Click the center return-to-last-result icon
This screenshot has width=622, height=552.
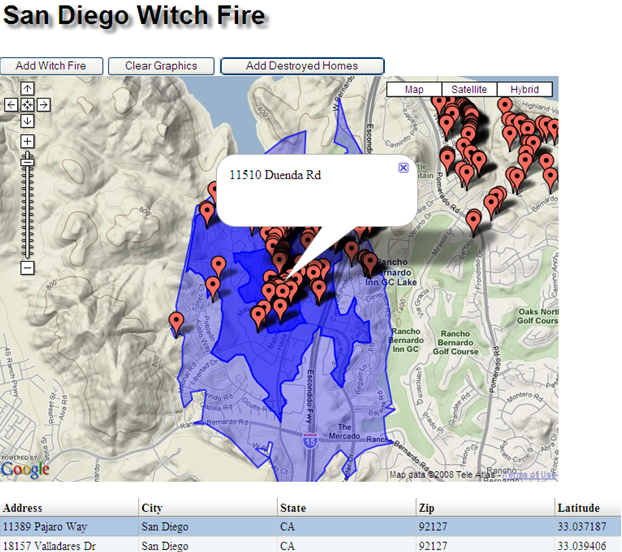(27, 105)
